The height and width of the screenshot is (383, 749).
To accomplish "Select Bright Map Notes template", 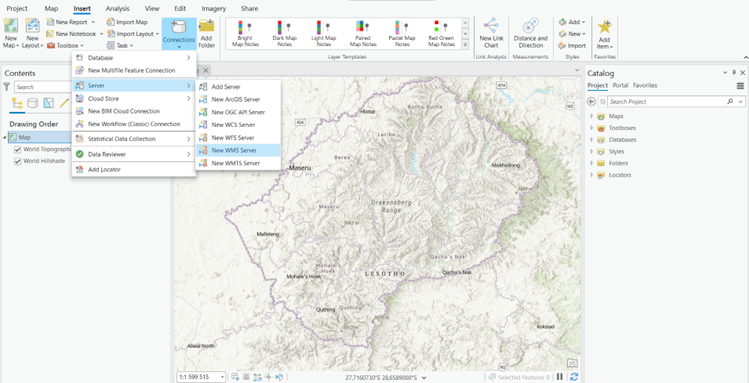I will [246, 33].
